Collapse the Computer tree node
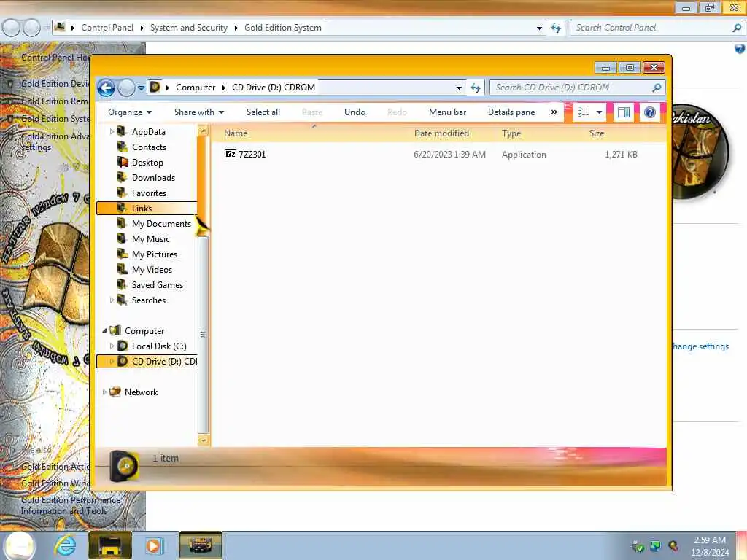The image size is (747, 560). click(x=104, y=330)
